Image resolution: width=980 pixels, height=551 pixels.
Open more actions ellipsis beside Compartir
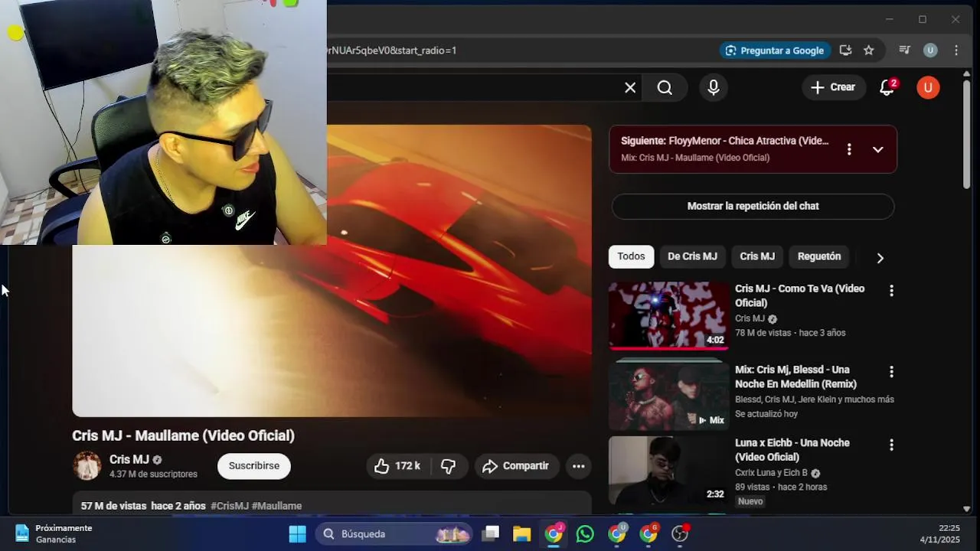(578, 466)
